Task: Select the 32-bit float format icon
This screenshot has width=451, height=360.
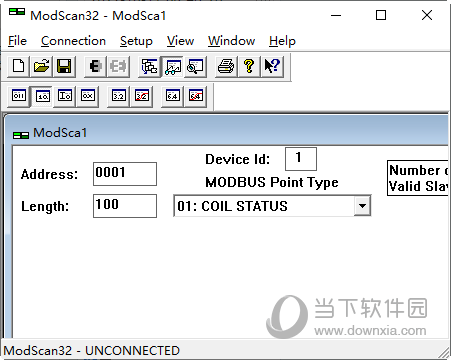Action: pos(118,96)
